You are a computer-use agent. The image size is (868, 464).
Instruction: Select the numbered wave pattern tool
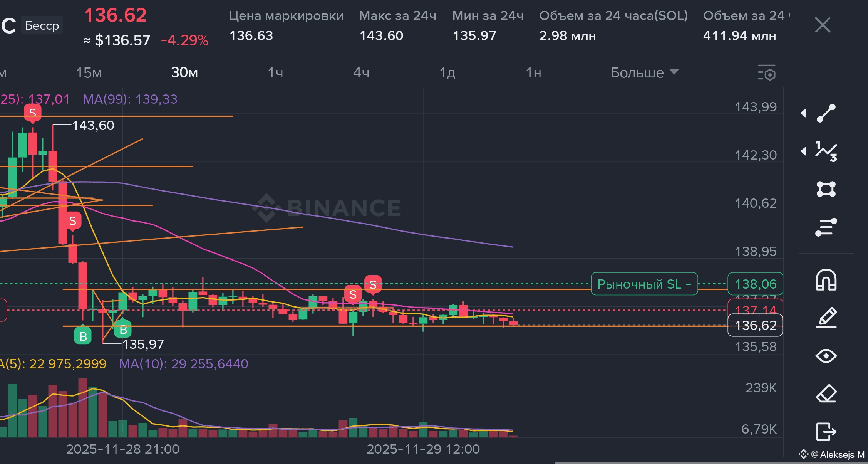(826, 151)
